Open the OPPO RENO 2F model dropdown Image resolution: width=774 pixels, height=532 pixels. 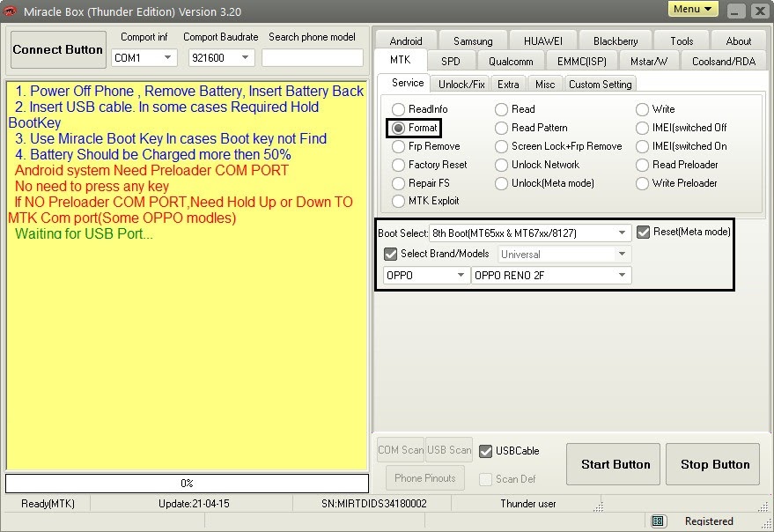click(x=551, y=275)
